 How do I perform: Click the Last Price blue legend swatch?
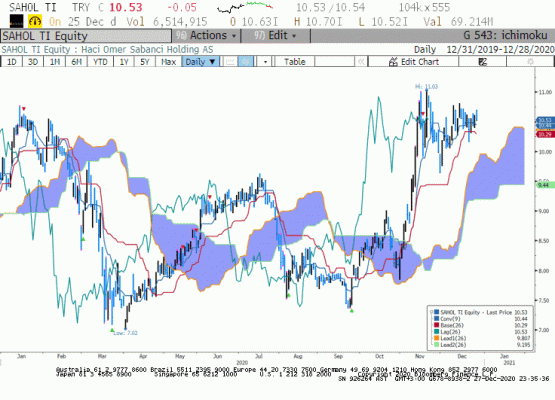coord(436,312)
